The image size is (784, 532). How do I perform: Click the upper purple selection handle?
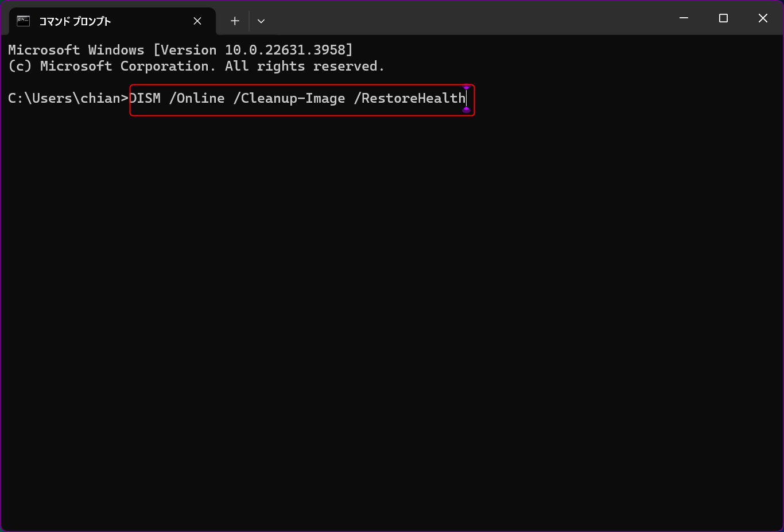[466, 87]
